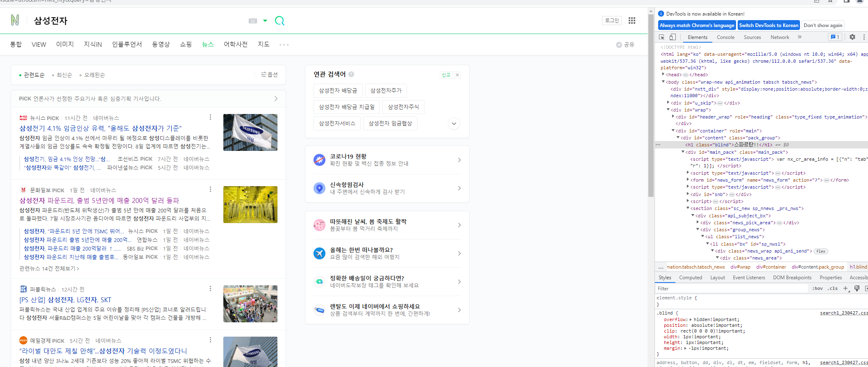Click 'Don't show again' button
Image resolution: width=868 pixels, height=367 pixels.
click(823, 25)
